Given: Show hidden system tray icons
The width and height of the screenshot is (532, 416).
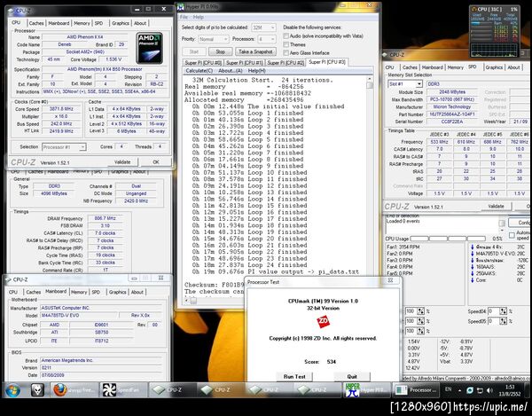Looking at the screenshot, I should (x=459, y=390).
